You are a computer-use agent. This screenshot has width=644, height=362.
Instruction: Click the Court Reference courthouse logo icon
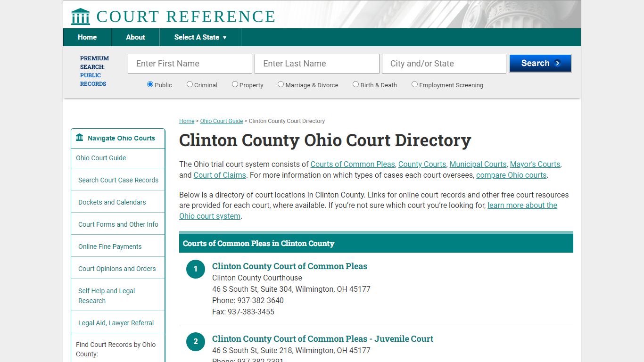click(80, 16)
